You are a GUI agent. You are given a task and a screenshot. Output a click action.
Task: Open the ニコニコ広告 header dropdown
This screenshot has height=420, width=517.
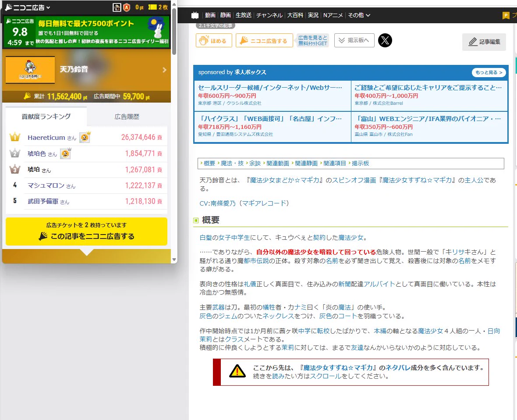(28, 7)
